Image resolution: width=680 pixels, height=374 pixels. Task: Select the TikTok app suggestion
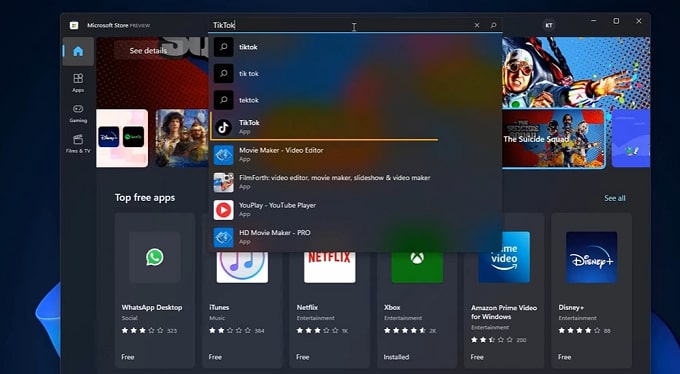324,127
